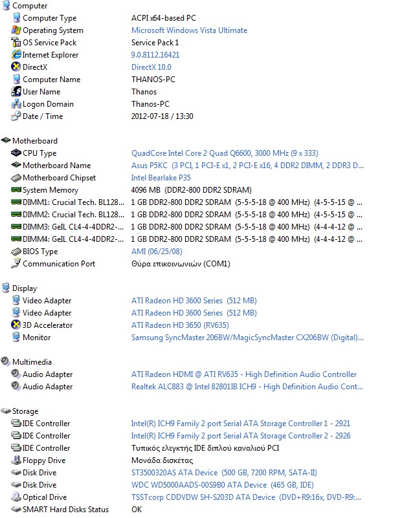Click the SMART Hard Disks Status icon
Viewport: 420px width, 518px height.
[16, 510]
